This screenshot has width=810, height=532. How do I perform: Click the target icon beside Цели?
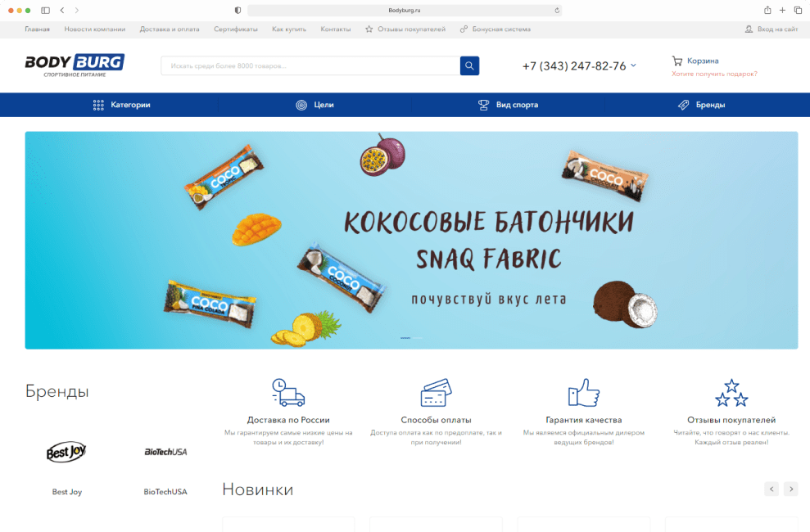[x=301, y=105]
